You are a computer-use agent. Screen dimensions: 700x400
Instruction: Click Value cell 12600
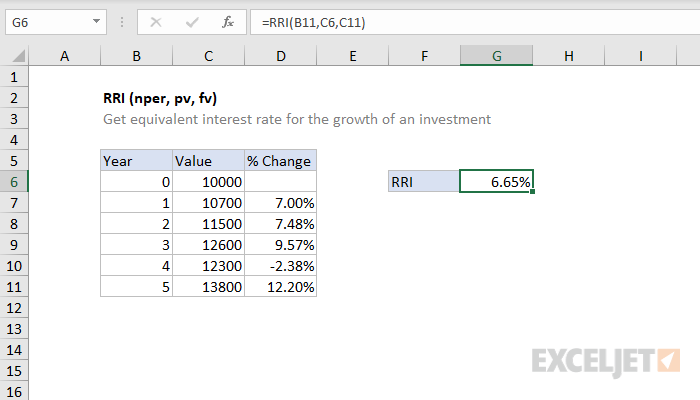[x=208, y=245]
